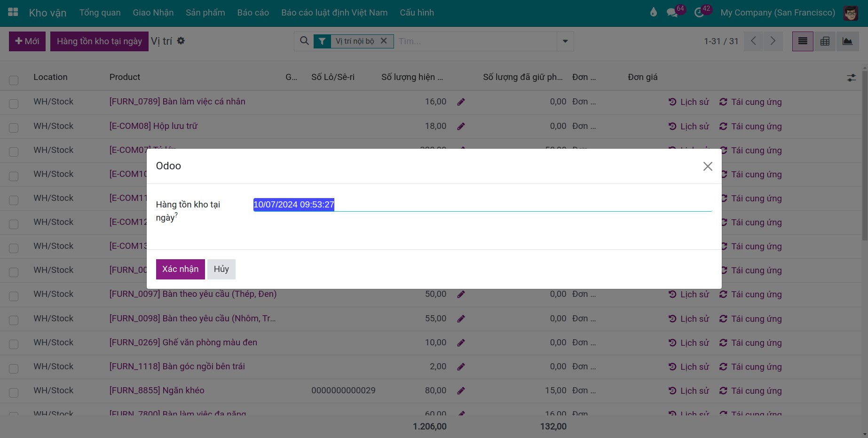Click Tái cung ứng for Hộp lưu trữ

pos(750,127)
